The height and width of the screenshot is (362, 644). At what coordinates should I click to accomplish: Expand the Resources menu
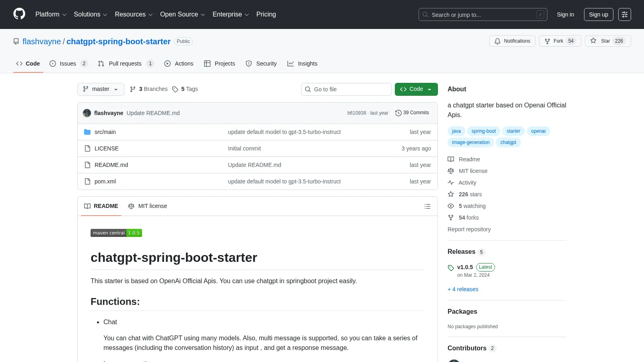click(134, 14)
